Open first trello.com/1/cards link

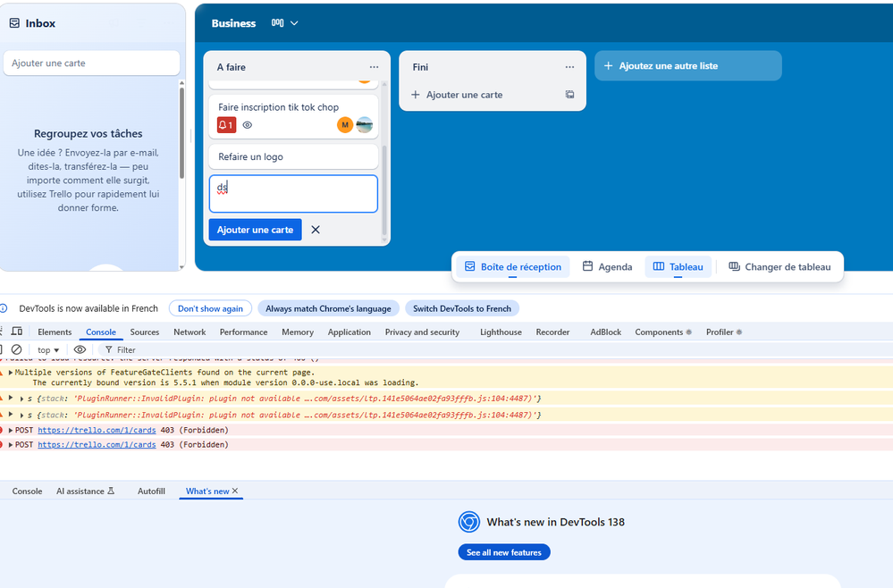[x=97, y=431]
